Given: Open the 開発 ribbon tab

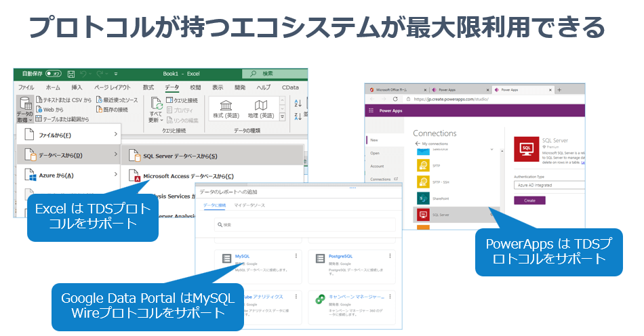Looking at the screenshot, I should click(240, 87).
